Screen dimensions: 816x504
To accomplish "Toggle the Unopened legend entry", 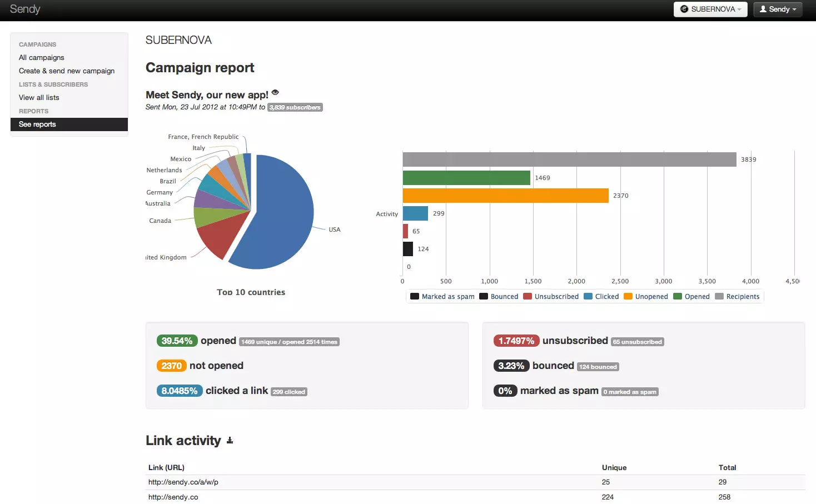I will point(646,297).
